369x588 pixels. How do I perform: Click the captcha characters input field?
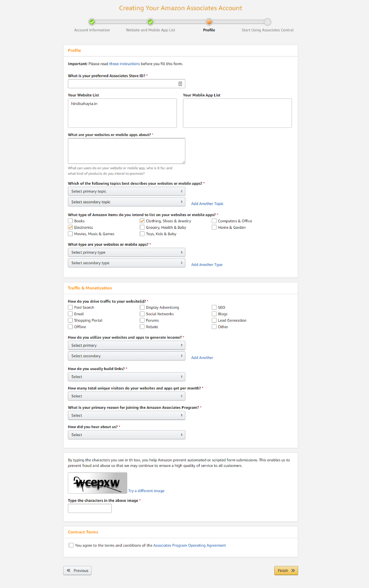(x=90, y=508)
